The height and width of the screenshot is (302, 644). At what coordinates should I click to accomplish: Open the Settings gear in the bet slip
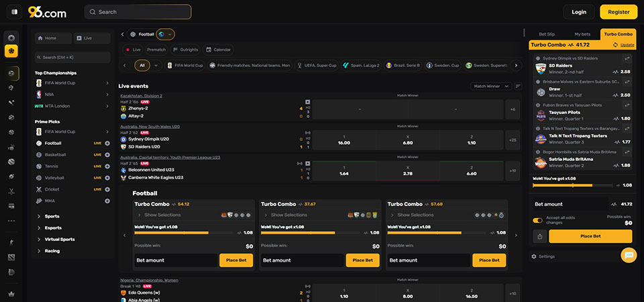[534, 256]
